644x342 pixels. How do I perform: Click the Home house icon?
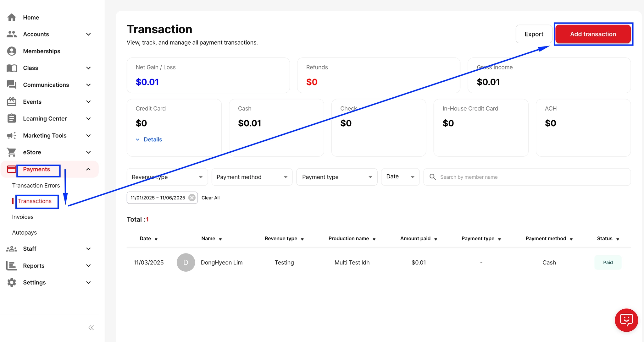point(12,17)
